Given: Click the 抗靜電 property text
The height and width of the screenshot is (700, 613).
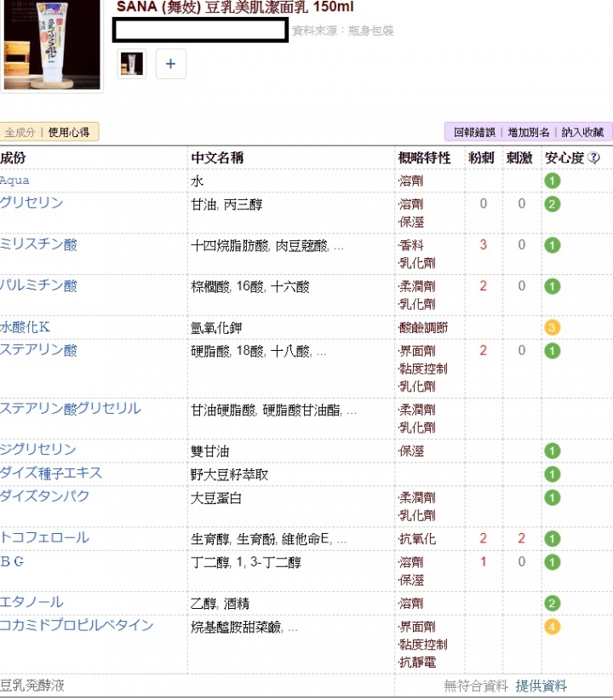Looking at the screenshot, I should 417,663.
